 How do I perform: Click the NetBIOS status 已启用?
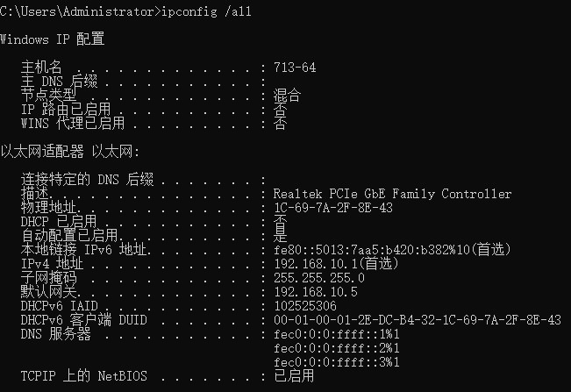pos(294,376)
